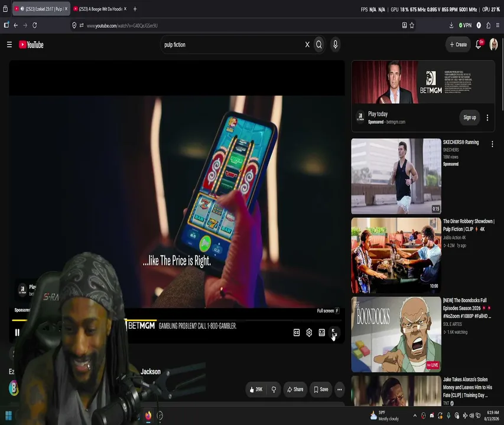504x425 pixels.
Task: Clear the pulp fiction search text
Action: pyautogui.click(x=307, y=45)
